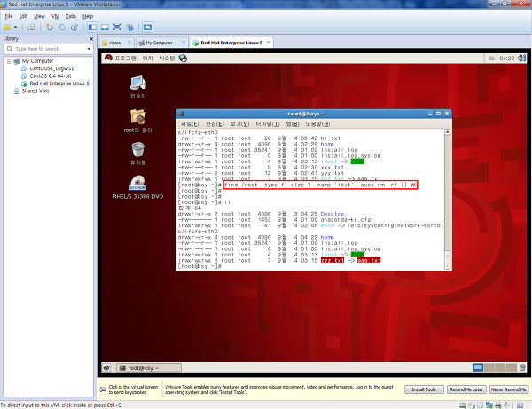
Task: Open terminal 편집(E) menu
Action: [215, 124]
